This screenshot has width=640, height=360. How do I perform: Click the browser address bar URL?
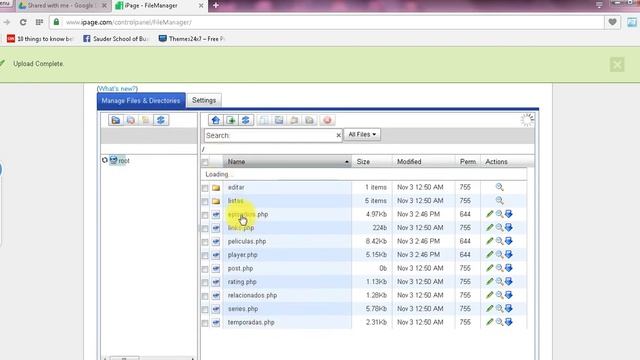(x=129, y=22)
